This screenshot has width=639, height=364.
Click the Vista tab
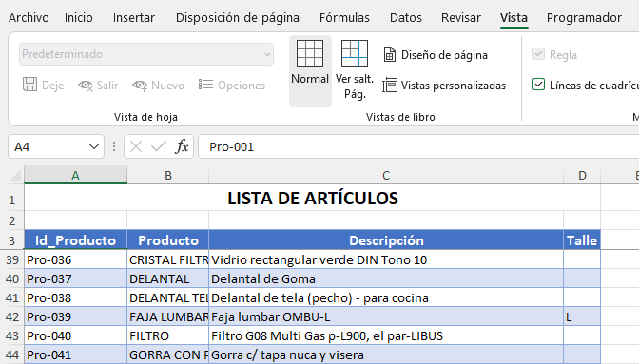point(513,18)
